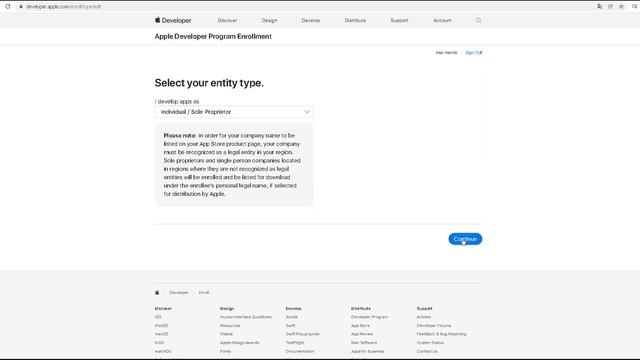Open the Contact Us footer link
Screen dimensions: 640x360
[427, 351]
